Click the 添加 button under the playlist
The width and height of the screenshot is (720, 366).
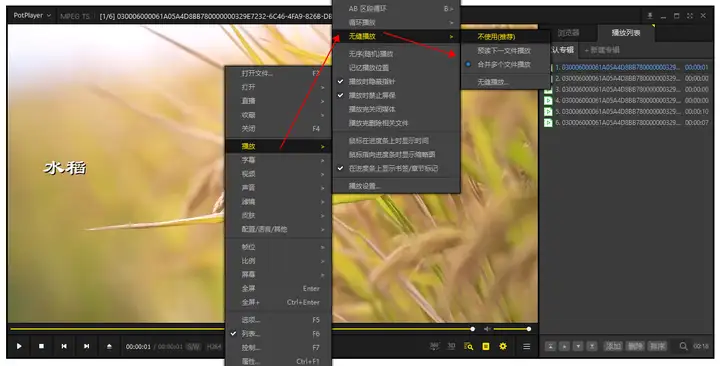point(613,346)
